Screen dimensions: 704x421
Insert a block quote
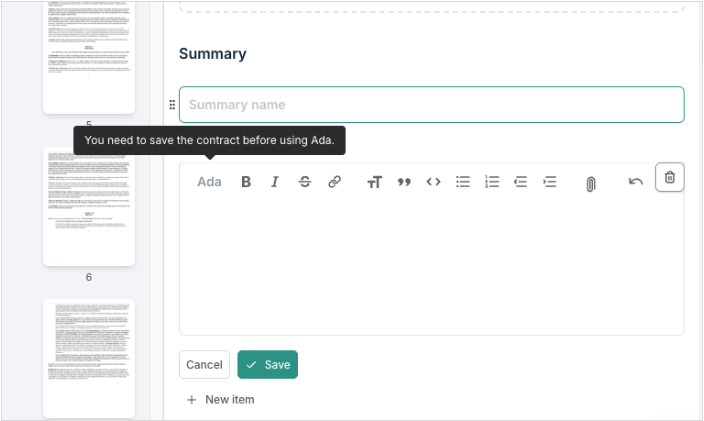pyautogui.click(x=404, y=182)
